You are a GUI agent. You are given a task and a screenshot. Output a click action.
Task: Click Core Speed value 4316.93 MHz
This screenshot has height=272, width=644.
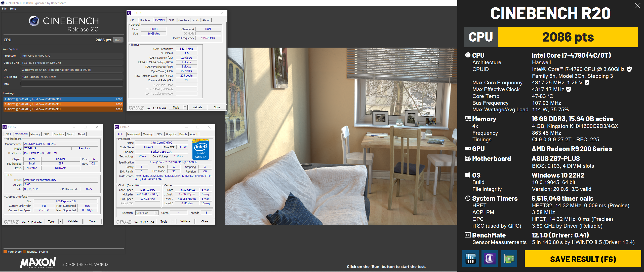click(x=147, y=190)
